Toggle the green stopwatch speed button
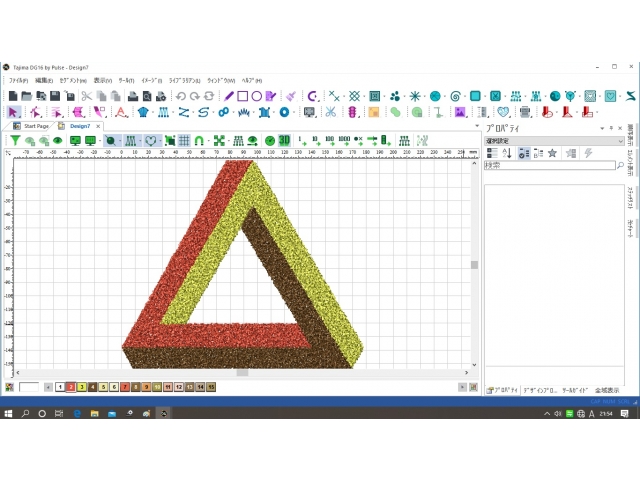 click(x=270, y=141)
